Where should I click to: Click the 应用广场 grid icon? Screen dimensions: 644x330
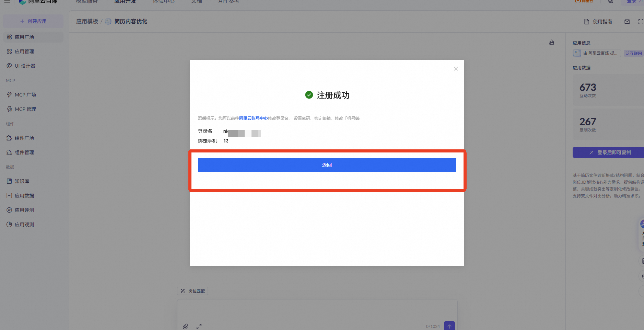click(x=9, y=37)
